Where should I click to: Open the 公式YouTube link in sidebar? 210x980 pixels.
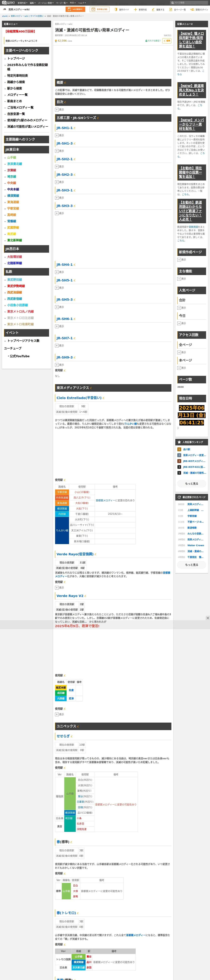(19, 356)
